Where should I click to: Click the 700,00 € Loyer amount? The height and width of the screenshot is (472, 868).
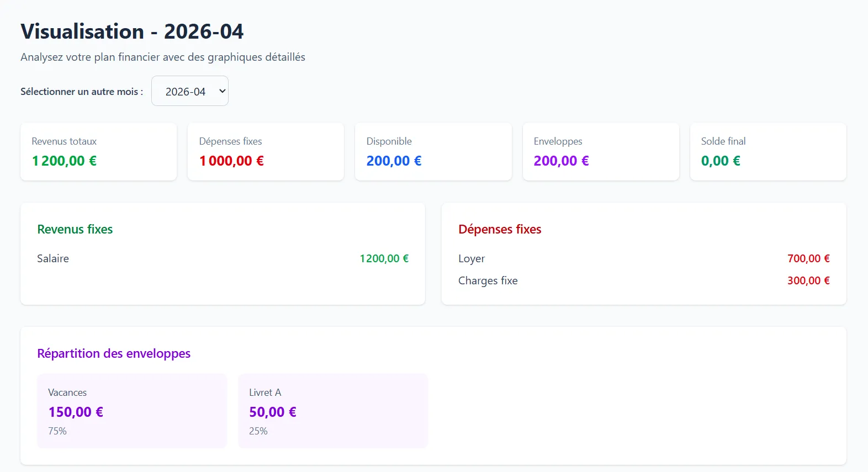click(x=808, y=258)
